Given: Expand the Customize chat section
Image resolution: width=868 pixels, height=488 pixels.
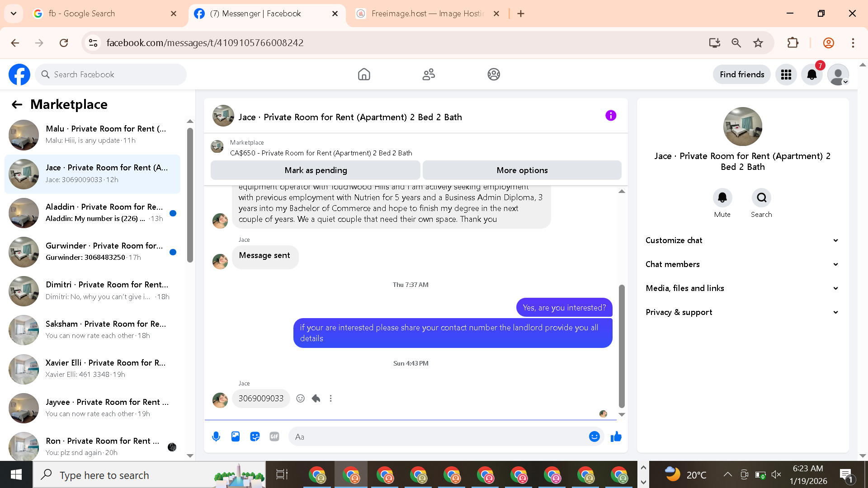Looking at the screenshot, I should [x=742, y=240].
